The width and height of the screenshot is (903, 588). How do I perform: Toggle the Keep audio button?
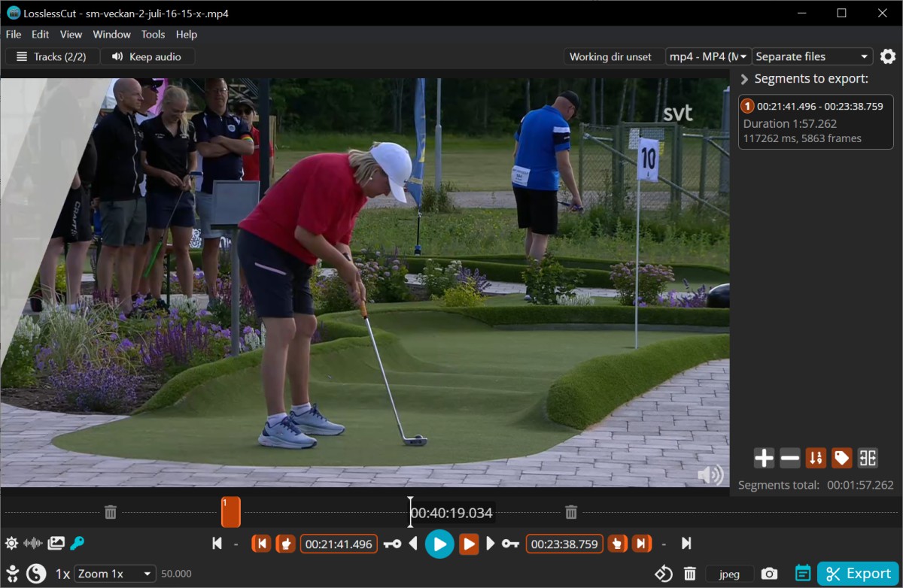(x=147, y=56)
